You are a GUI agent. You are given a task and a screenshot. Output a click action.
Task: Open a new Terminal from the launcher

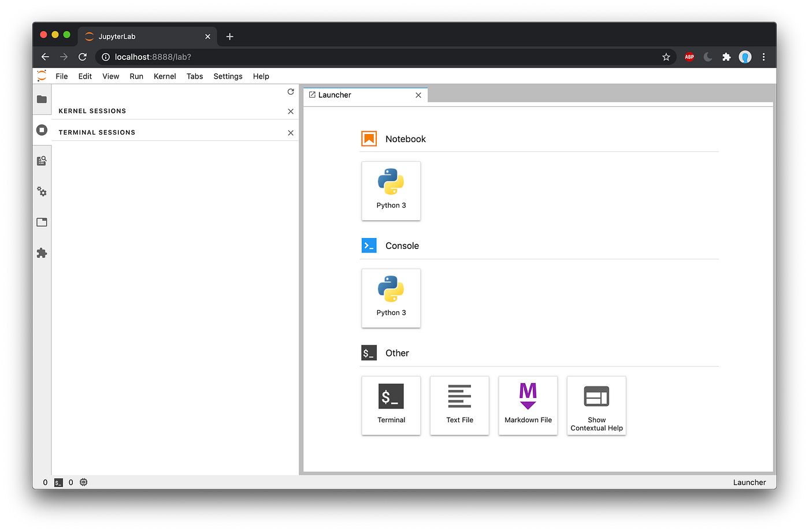391,405
